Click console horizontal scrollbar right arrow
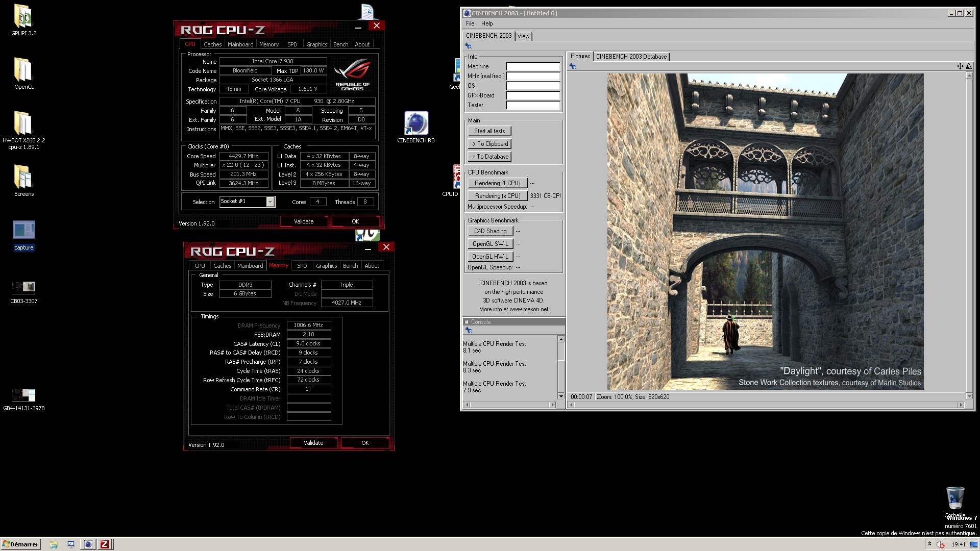Image resolution: width=980 pixels, height=551 pixels. click(552, 405)
